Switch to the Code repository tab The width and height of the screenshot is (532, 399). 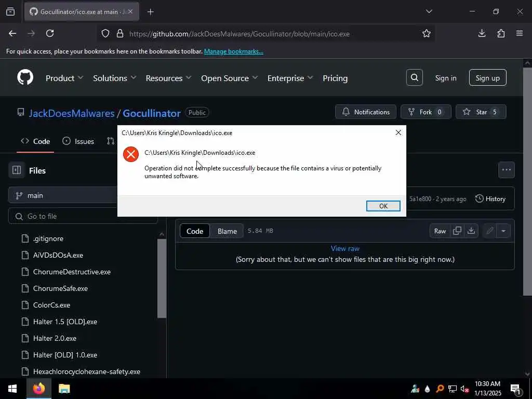(x=35, y=141)
